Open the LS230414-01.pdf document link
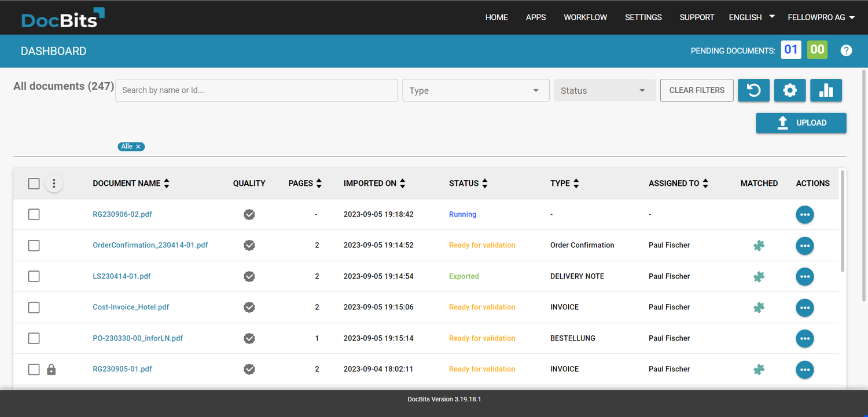 pyautogui.click(x=122, y=276)
